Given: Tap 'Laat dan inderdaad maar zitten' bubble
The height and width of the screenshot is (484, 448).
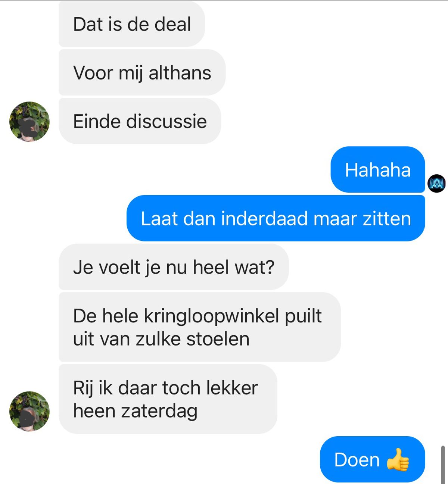Looking at the screenshot, I should tap(276, 218).
